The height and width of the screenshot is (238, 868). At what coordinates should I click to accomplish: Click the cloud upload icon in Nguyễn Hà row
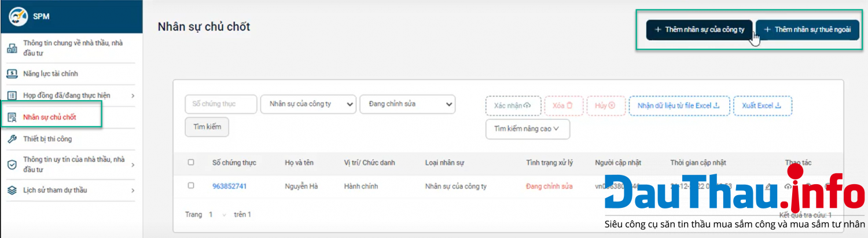788,186
